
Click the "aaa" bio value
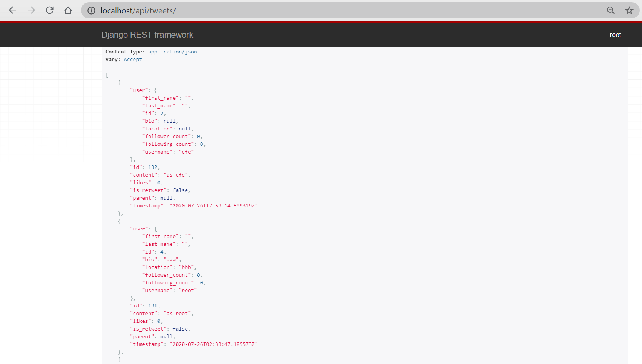[x=171, y=260]
